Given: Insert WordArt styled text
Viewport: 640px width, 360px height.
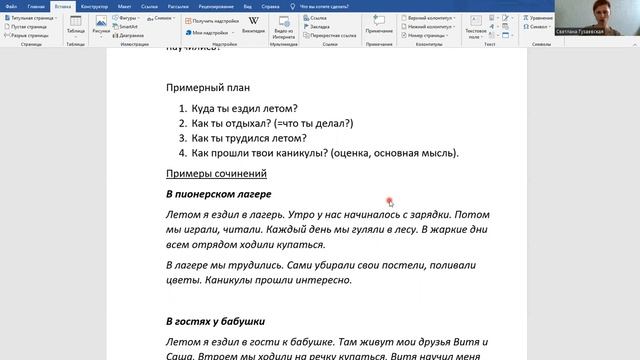Looking at the screenshot, I should (x=493, y=27).
